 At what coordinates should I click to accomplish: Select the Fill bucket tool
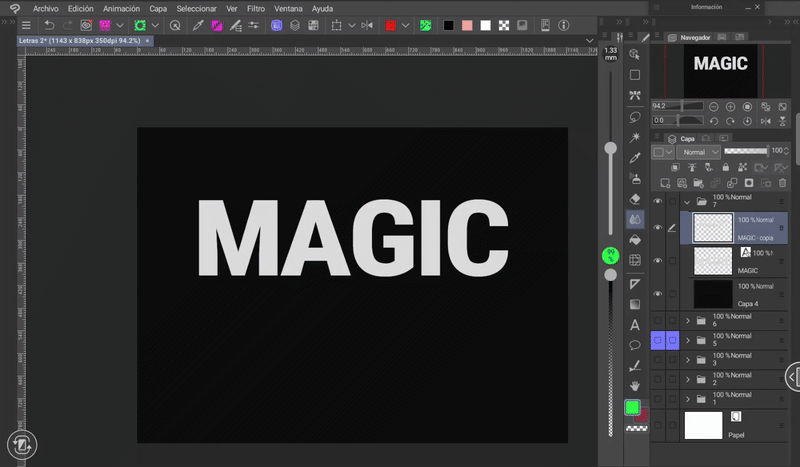pyautogui.click(x=634, y=240)
